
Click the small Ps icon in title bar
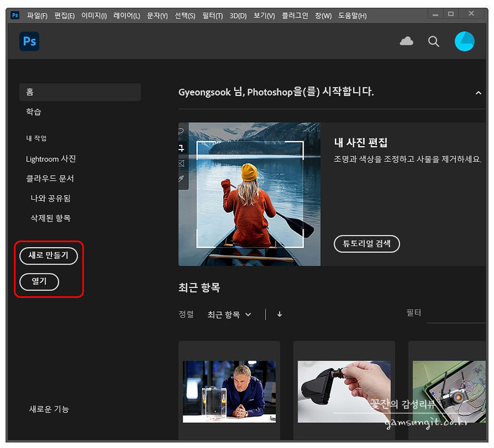(15, 15)
